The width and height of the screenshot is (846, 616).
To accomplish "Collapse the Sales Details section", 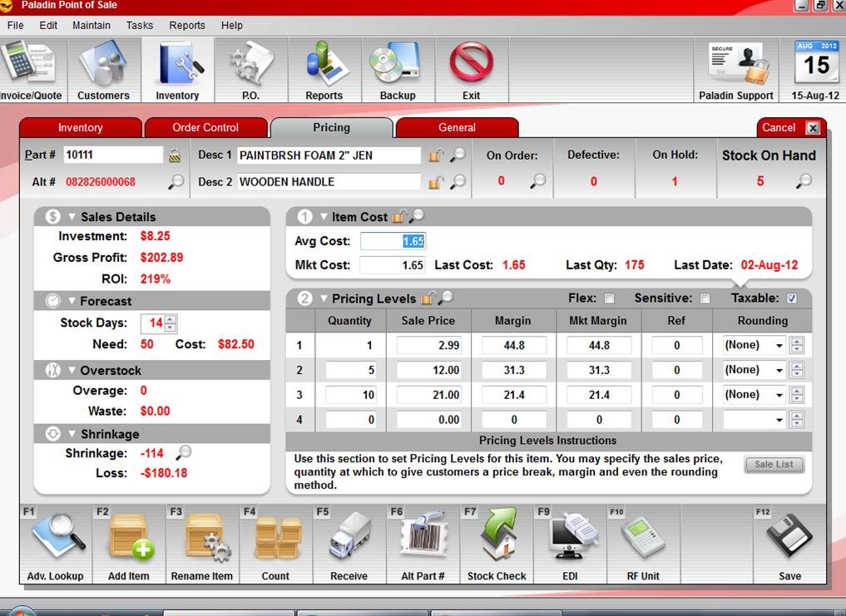I will (x=72, y=217).
